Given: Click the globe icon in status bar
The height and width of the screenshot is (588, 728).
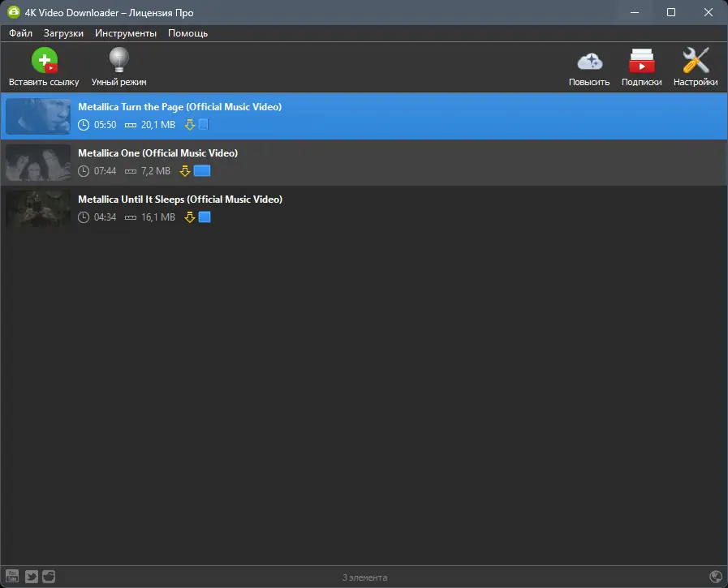Looking at the screenshot, I should click(x=716, y=577).
